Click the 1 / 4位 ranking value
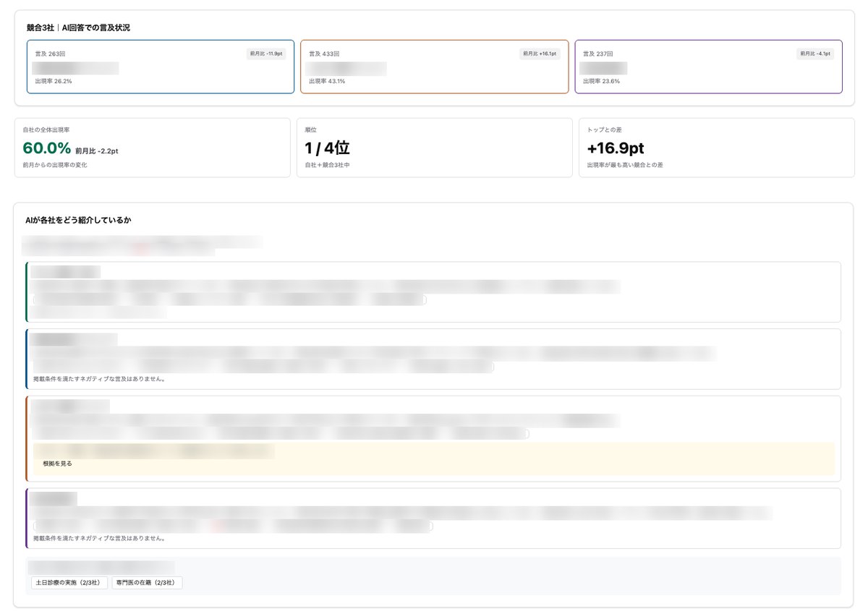This screenshot has height=614, width=868. [x=327, y=148]
